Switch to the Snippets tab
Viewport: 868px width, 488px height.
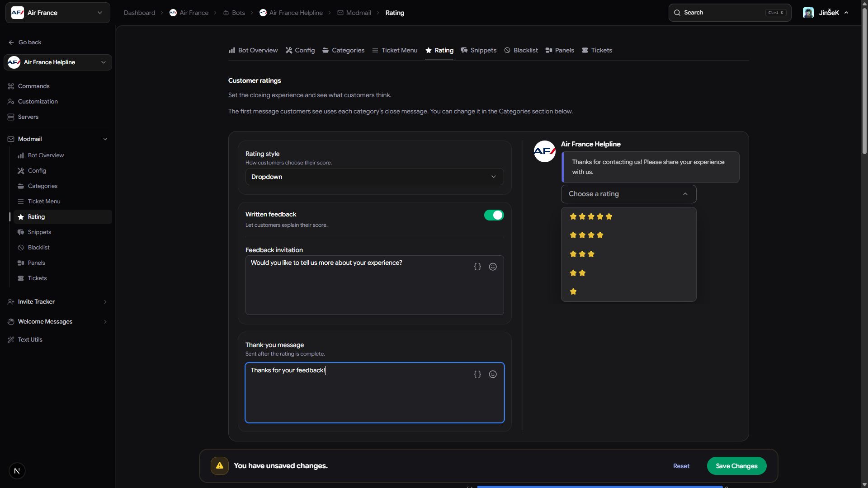(479, 51)
